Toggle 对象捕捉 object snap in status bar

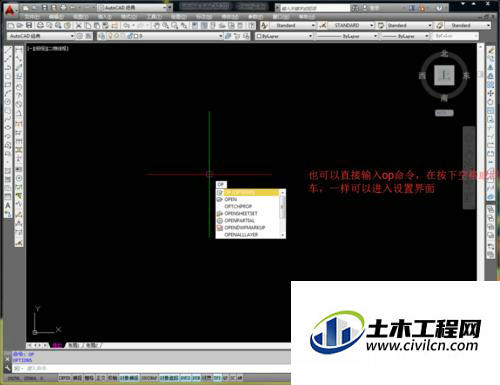tap(129, 378)
